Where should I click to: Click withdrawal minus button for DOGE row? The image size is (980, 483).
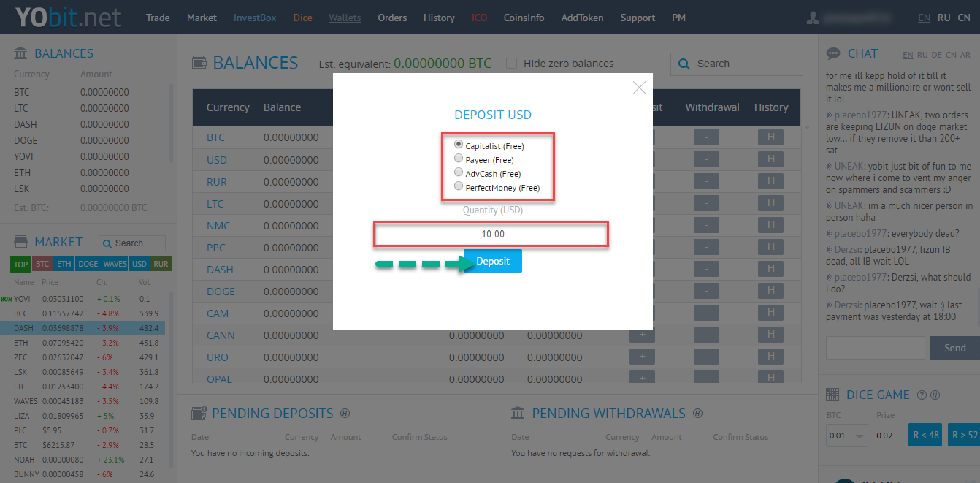pos(706,291)
